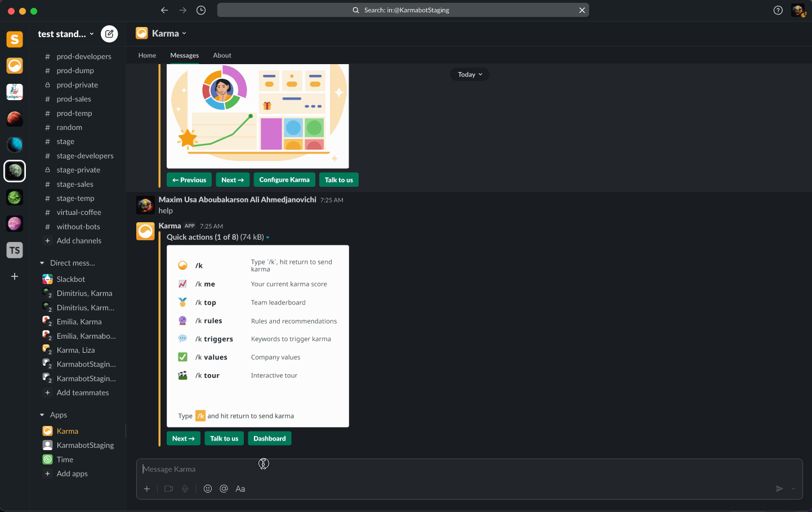Toggle the Aa formatting icon
The image size is (812, 512).
pos(240,489)
